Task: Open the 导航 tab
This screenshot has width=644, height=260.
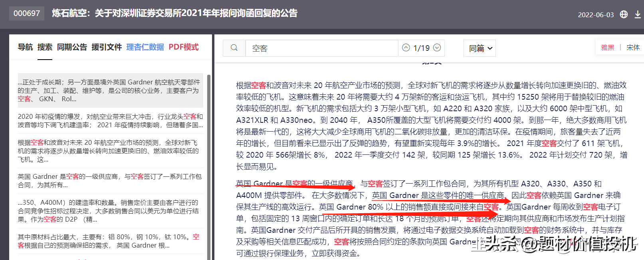Action: click(25, 47)
